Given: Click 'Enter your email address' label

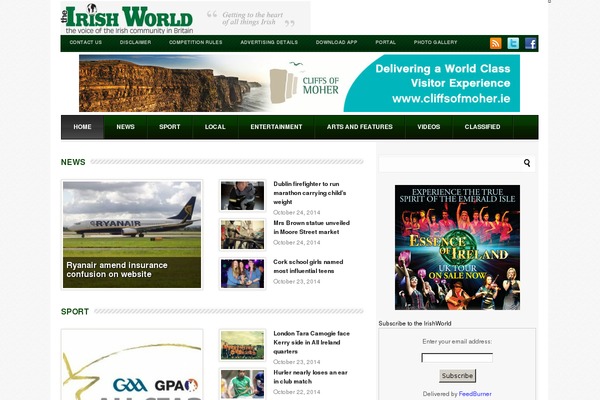Looking at the screenshot, I should 457,341.
